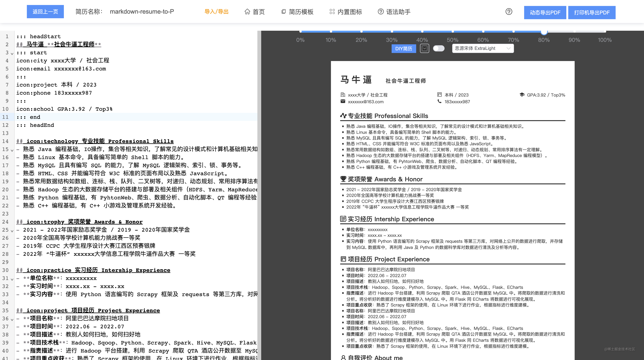Click editor line 'icon:phone 183xxxxx987'

point(54,93)
